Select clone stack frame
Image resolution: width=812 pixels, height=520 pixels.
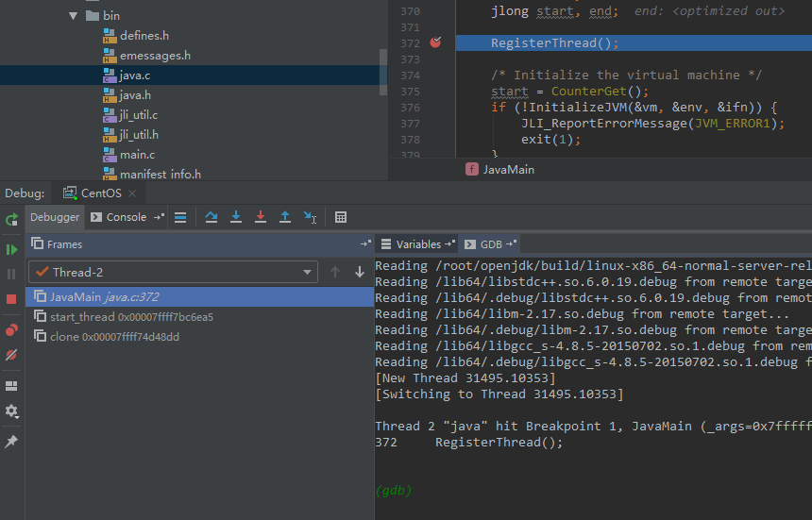[200, 337]
